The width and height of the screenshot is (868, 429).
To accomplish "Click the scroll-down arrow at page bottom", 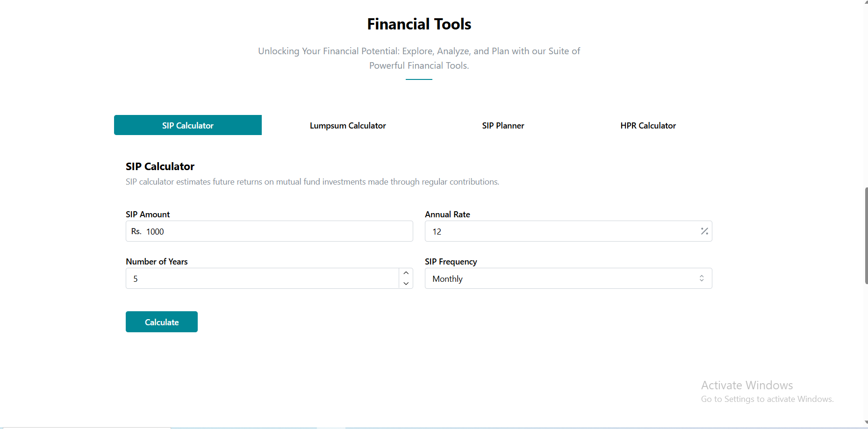I will 866,423.
